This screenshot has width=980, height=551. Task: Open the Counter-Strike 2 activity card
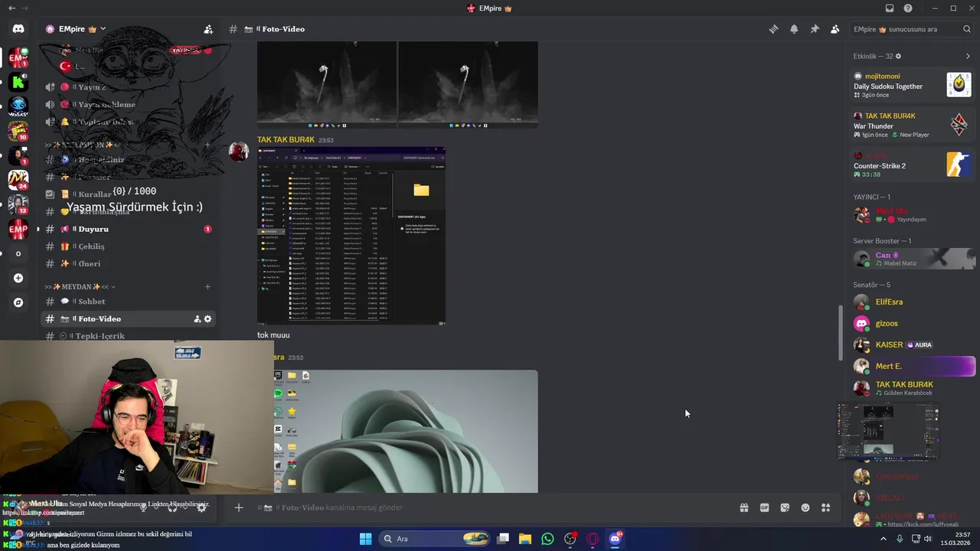[912, 165]
